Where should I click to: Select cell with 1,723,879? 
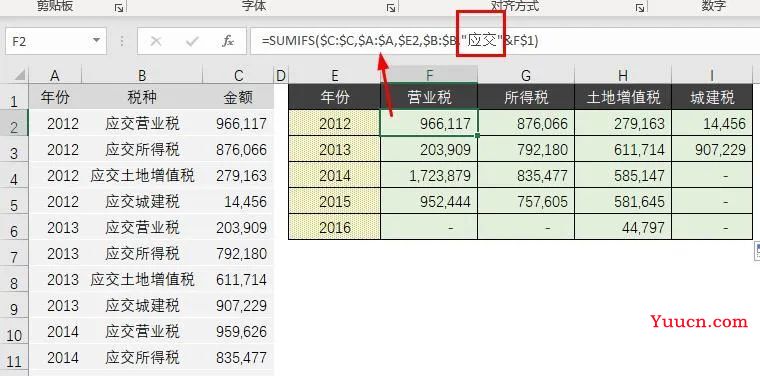(429, 175)
